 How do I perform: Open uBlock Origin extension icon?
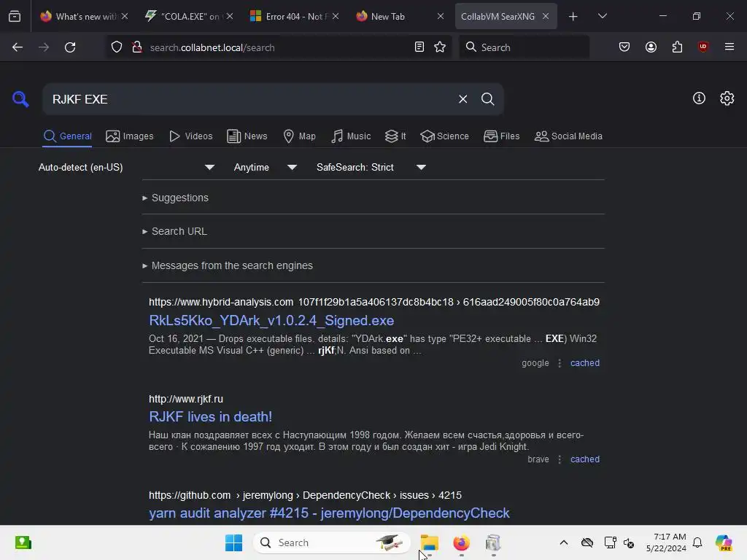pos(703,47)
